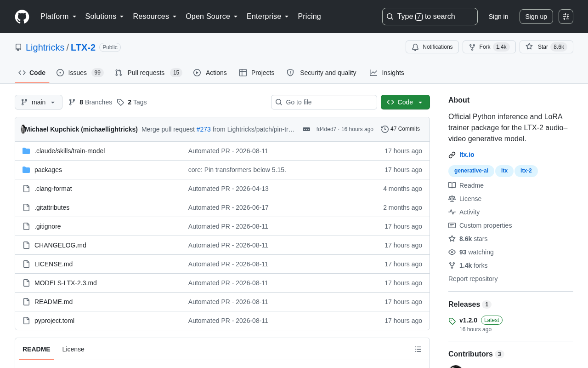Screen dimensions: 588x368
Task: Open the README.md file
Action: coord(53,302)
